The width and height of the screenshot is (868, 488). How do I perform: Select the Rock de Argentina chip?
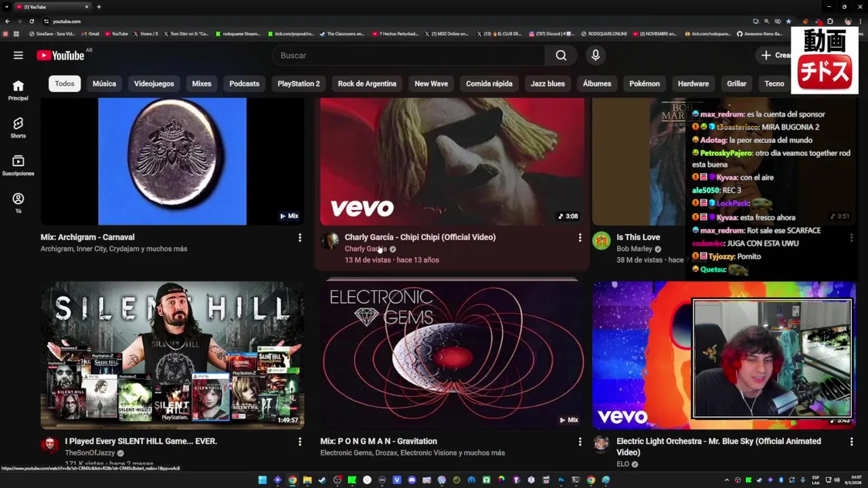coord(367,83)
